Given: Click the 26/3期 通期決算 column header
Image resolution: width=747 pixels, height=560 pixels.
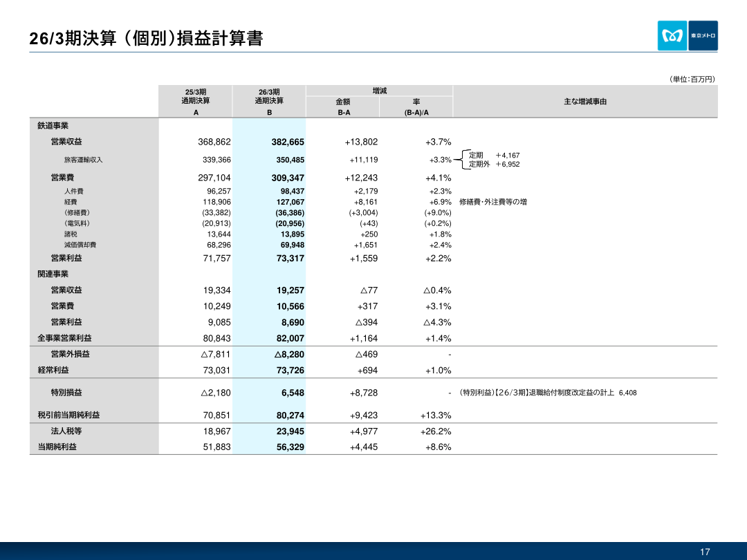Looking at the screenshot, I should pos(269,102).
